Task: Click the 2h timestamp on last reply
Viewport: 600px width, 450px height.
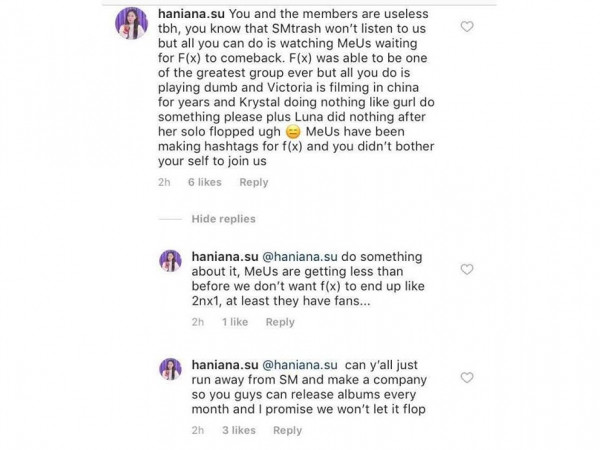Action: pyautogui.click(x=198, y=430)
